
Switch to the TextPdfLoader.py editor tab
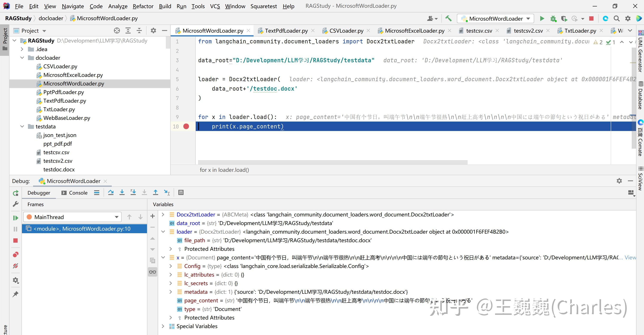tap(286, 31)
